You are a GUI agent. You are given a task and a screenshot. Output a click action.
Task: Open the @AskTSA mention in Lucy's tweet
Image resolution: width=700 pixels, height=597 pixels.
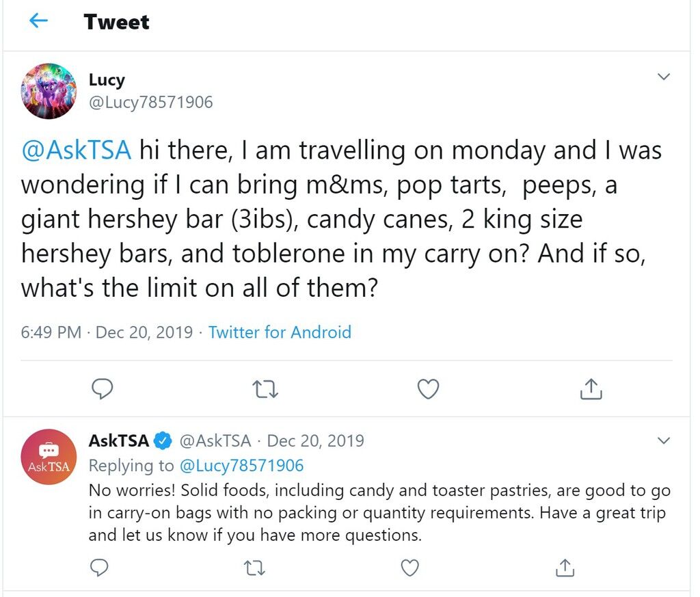point(77,150)
